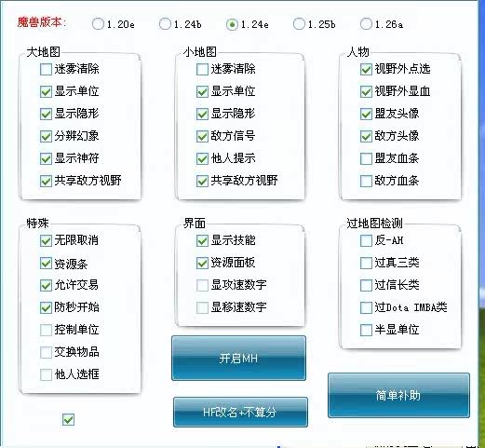Toggle the 资源条 checkbox
485x448 pixels.
(46, 264)
